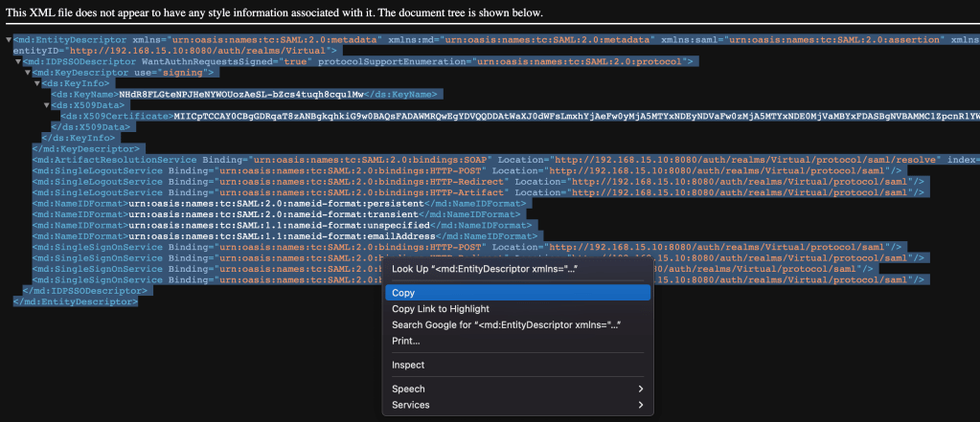980x422 pixels.
Task: Click Copy Link to Highlight
Action: pyautogui.click(x=440, y=309)
